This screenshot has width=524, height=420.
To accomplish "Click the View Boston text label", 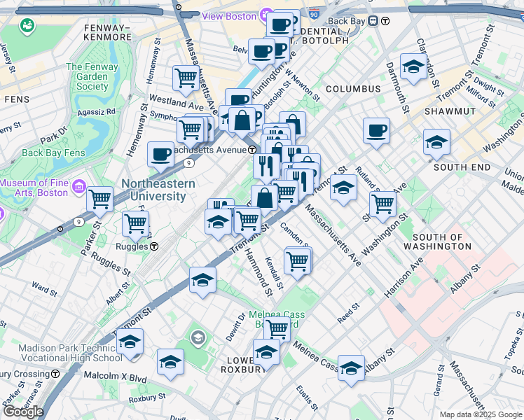I will click(229, 16).
